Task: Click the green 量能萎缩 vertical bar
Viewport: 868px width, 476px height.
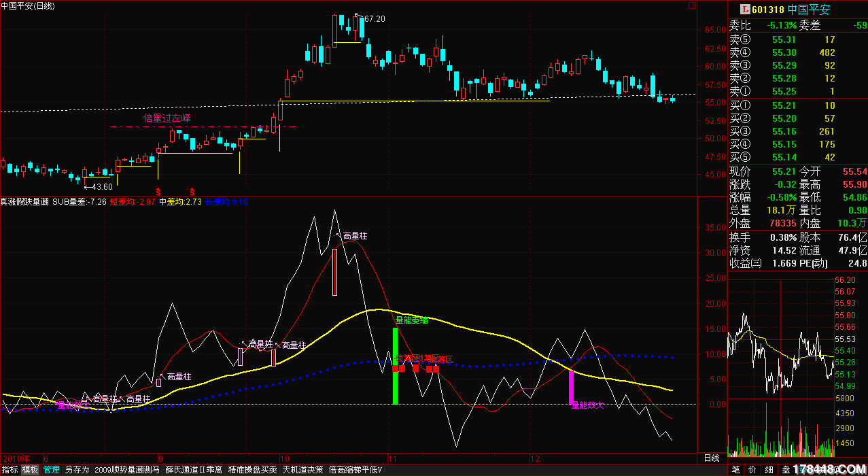Action: (395, 366)
